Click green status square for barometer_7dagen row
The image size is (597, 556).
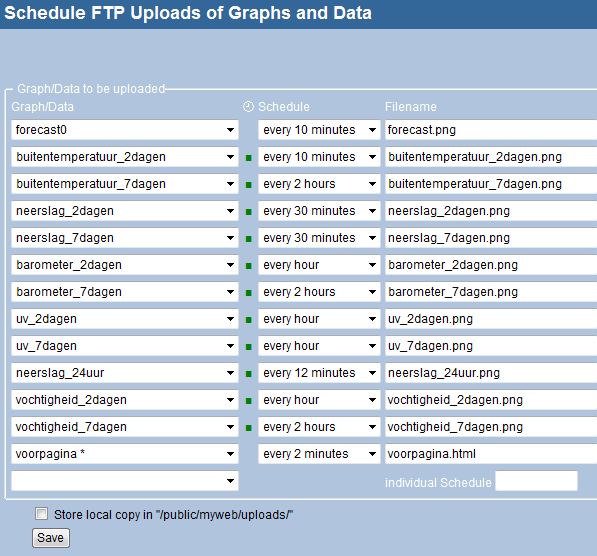[249, 293]
